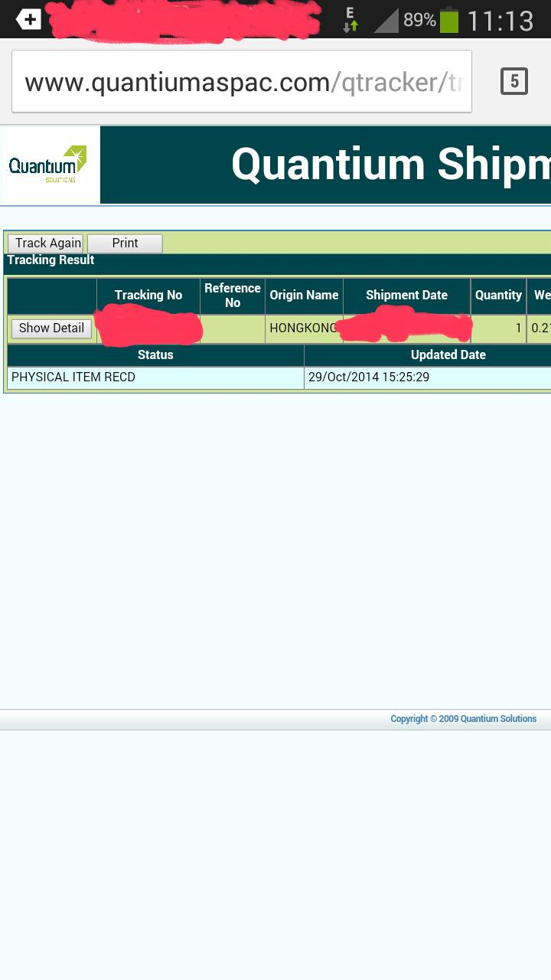Click the Track Again button
The width and height of the screenshot is (551, 980).
click(x=45, y=243)
